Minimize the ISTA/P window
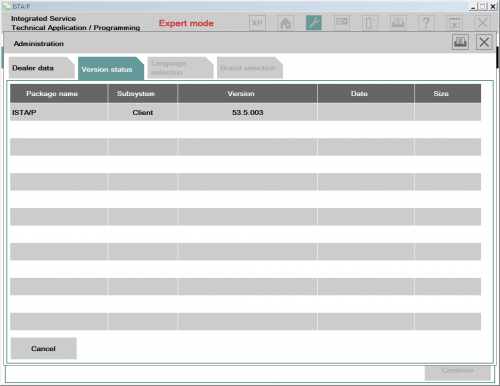Screen dimensions: 500x386 point(473,6)
